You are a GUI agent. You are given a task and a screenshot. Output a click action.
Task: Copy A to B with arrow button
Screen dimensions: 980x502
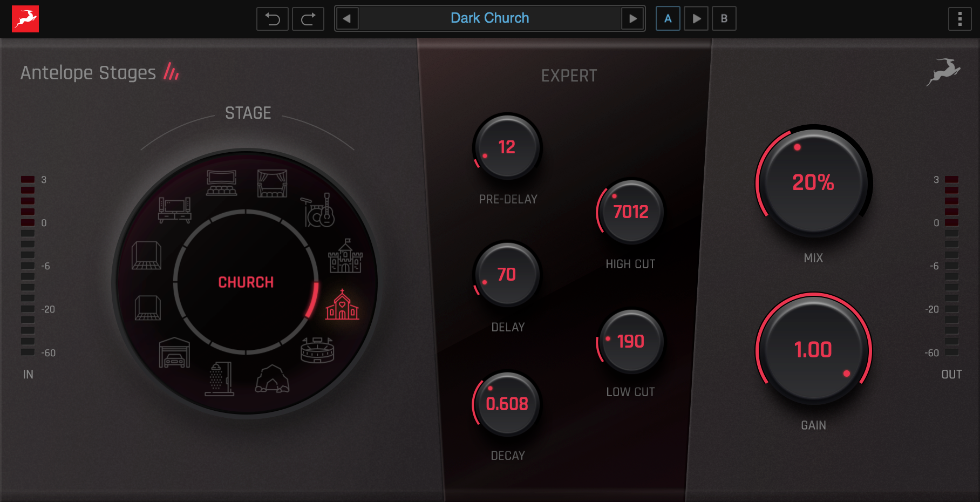(696, 19)
